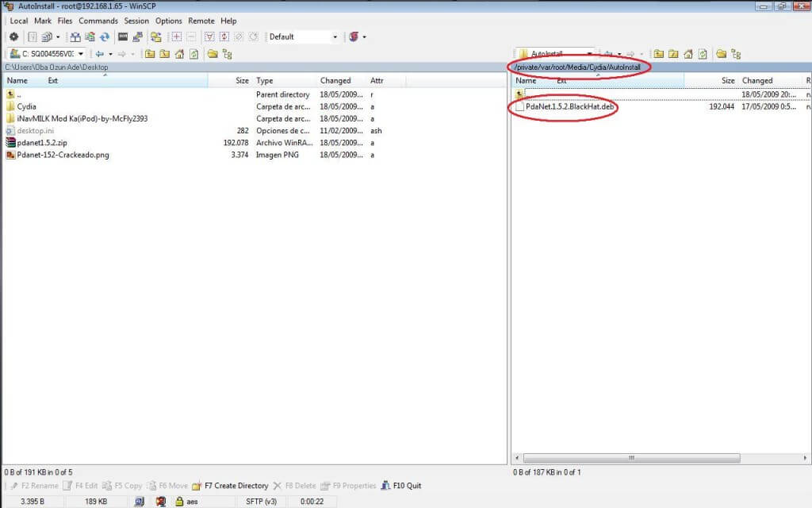Select the desktop.ini file
This screenshot has width=812, height=508.
point(35,131)
